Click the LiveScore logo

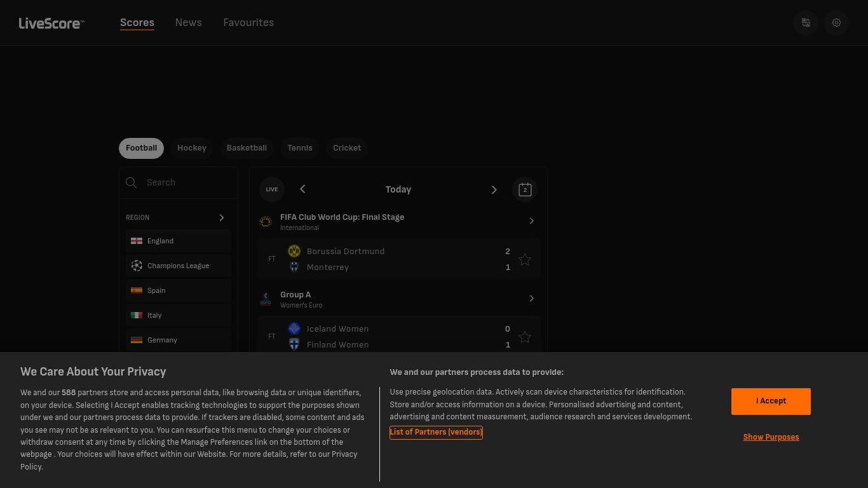tap(51, 24)
